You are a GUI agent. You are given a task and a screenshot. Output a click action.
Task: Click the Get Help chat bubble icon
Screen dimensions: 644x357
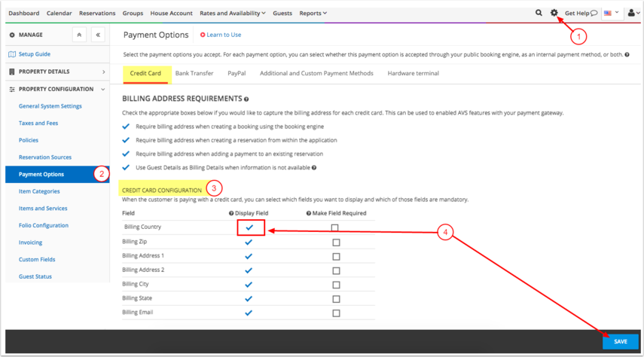(x=594, y=14)
